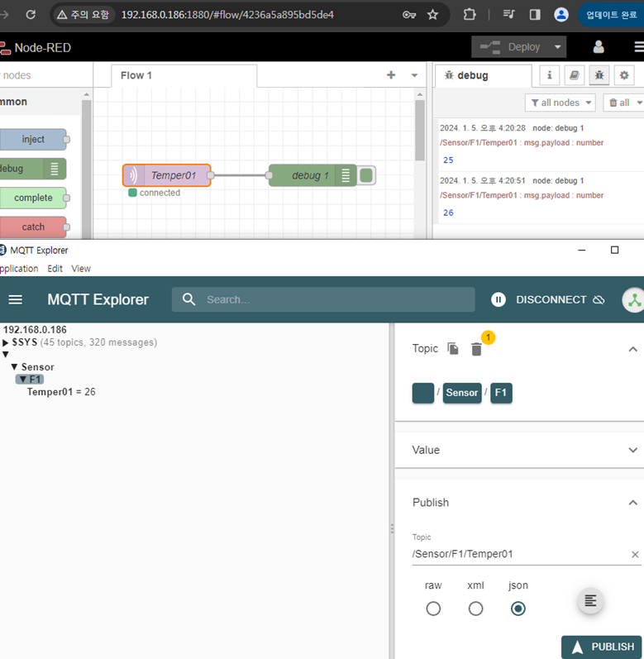Click the MQTT Explorer search field
The height and width of the screenshot is (659, 644).
[x=323, y=299]
